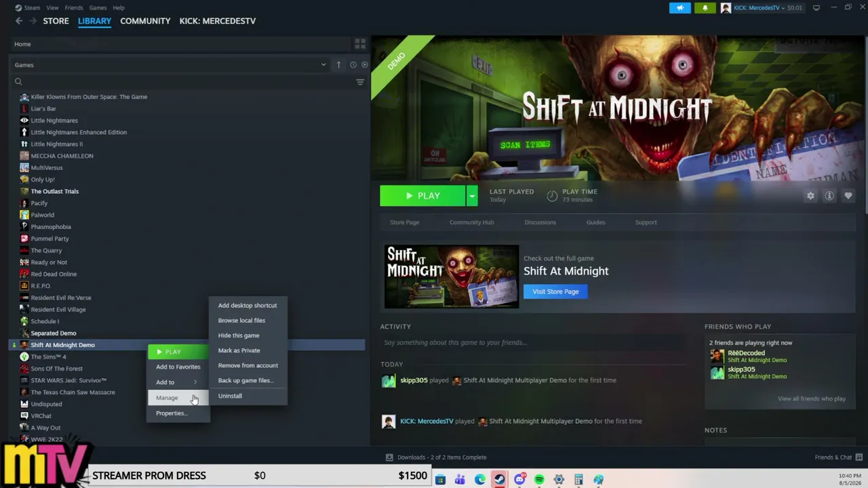Open the game's Store Page link
This screenshot has width=868, height=488.
(404, 222)
